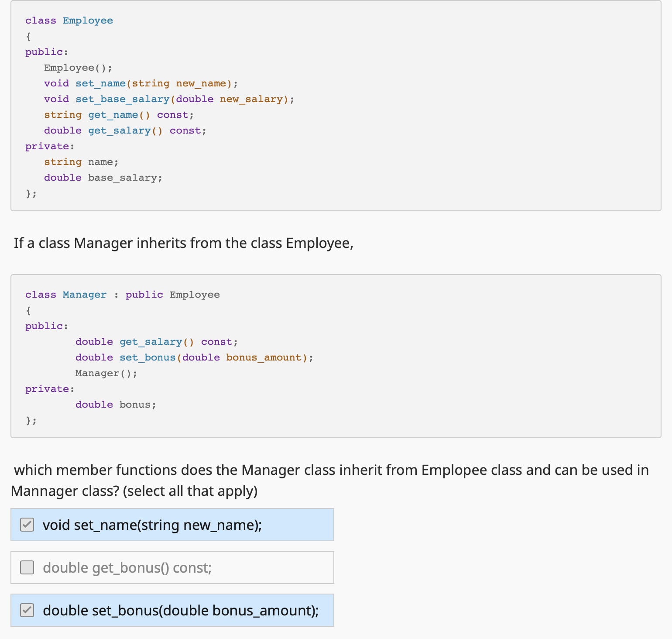Check the double get_bonus() const option
This screenshot has width=672, height=639.
point(27,567)
